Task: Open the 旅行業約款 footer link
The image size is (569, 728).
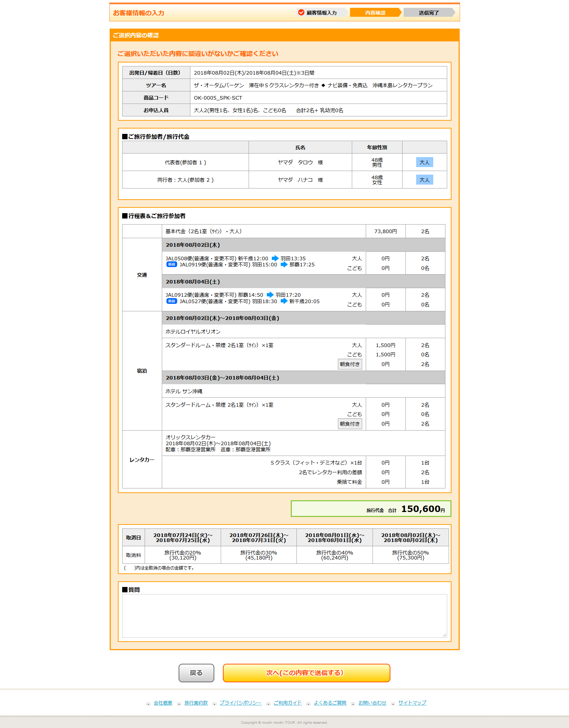Action: point(196,703)
